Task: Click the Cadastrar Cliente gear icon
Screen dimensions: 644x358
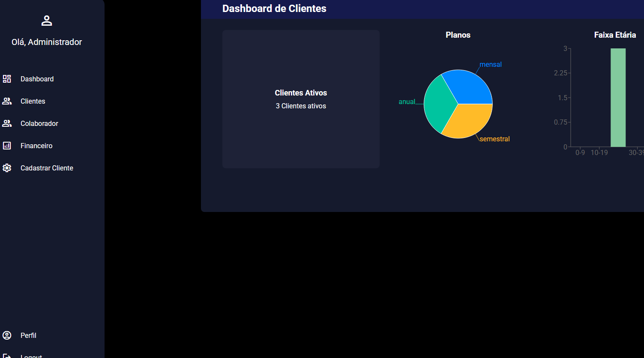Action: pos(7,168)
